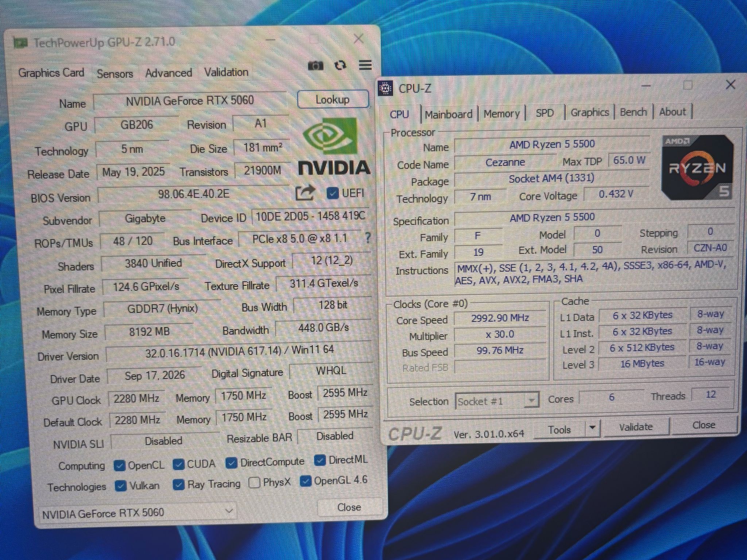Open the Graphics tab in CPU-Z
747x560 pixels.
point(589,112)
